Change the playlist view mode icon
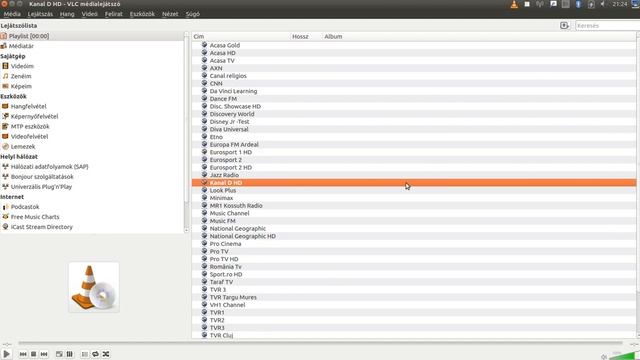Image resolution: width=640 pixels, height=360 pixels. [x=564, y=26]
